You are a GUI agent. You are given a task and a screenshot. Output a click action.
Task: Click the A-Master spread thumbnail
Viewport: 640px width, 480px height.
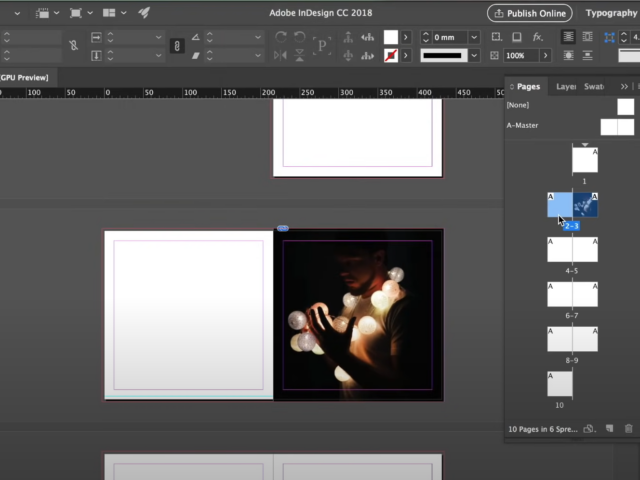point(616,127)
